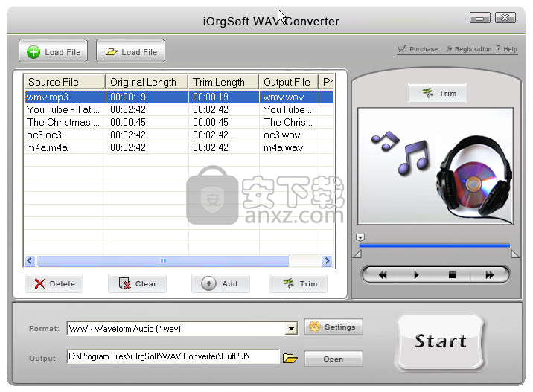Click the Open output folder button
The image size is (533, 392).
click(333, 359)
